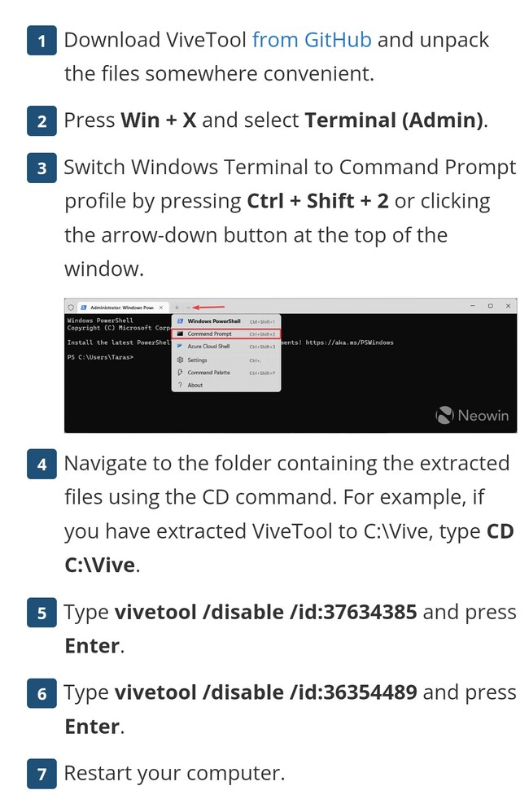Click the Settings gear icon in the terminal menu
The height and width of the screenshot is (812, 529).
(x=181, y=360)
